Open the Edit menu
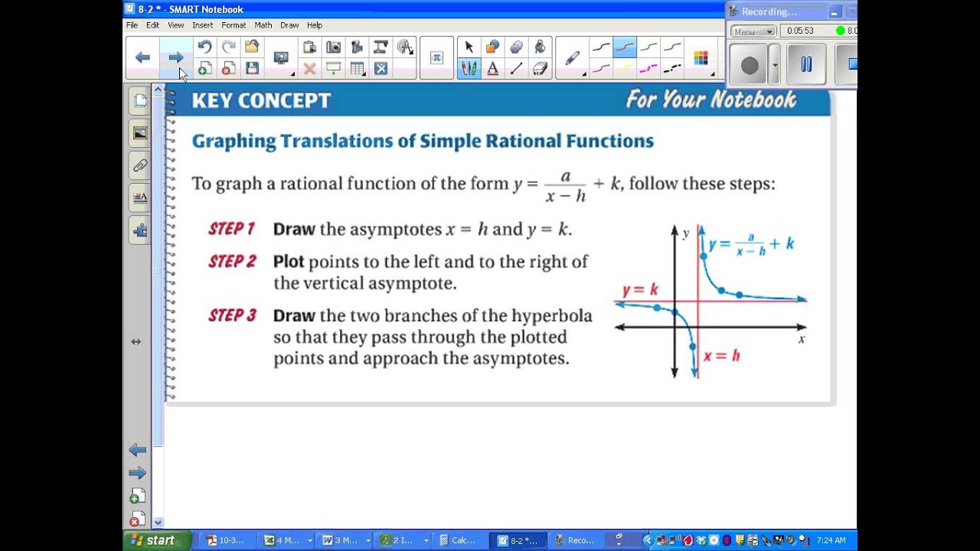 152,25
